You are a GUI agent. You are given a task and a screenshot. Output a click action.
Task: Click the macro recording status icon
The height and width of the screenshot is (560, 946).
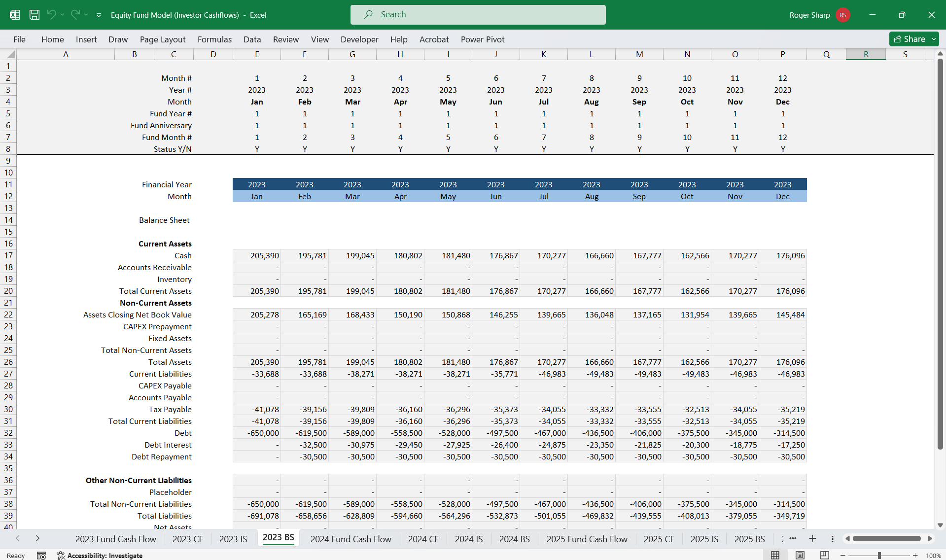41,556
